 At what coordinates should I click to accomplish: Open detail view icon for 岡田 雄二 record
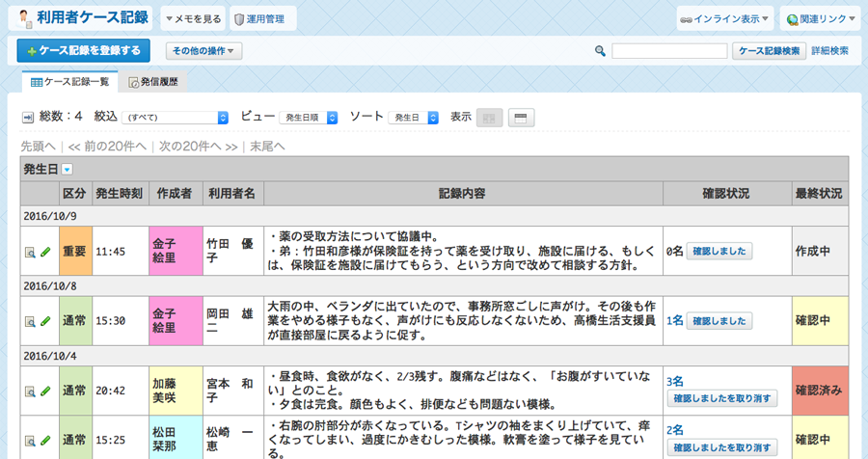[x=30, y=322]
